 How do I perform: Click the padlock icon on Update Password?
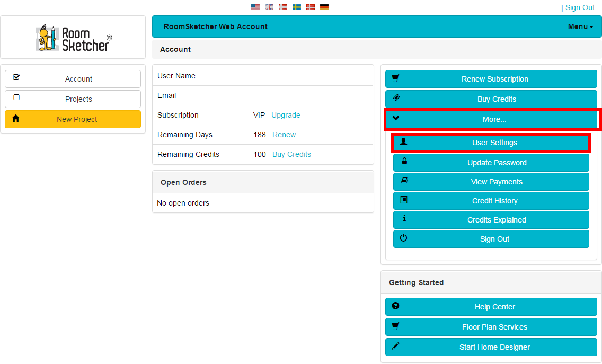point(404,161)
